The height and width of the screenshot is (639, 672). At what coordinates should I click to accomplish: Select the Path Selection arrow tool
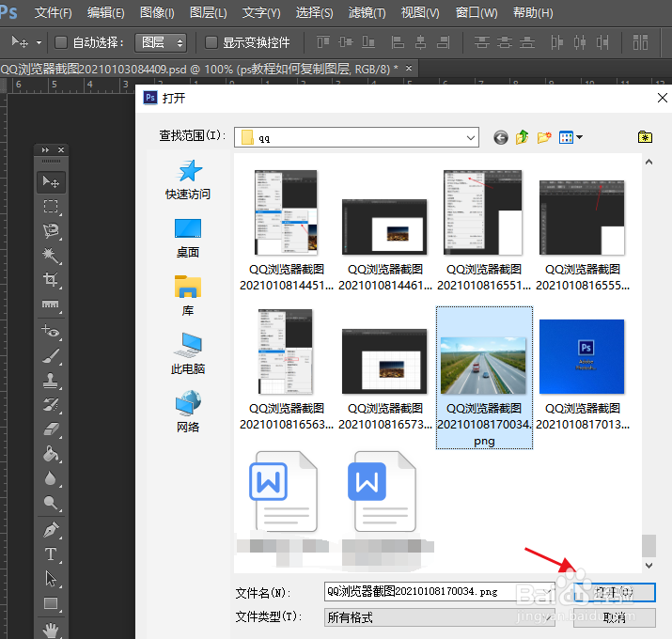pyautogui.click(x=51, y=579)
